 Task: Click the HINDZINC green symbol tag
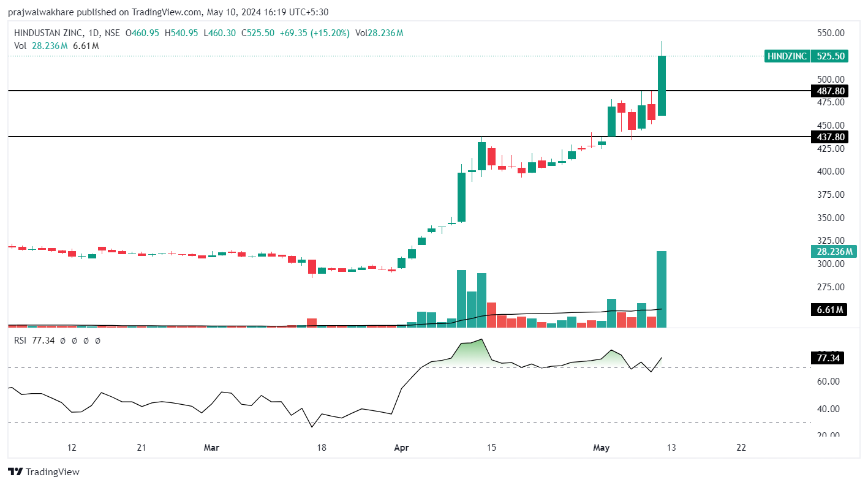tap(787, 56)
